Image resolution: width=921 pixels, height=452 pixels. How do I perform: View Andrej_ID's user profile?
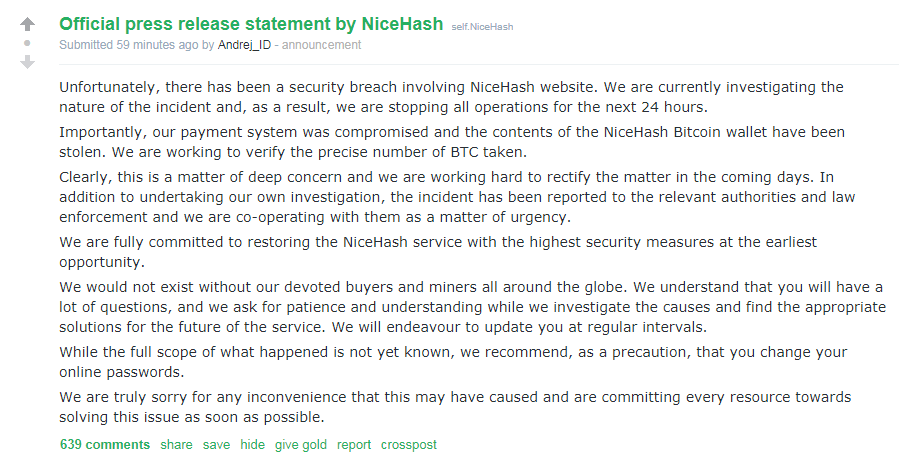(244, 45)
